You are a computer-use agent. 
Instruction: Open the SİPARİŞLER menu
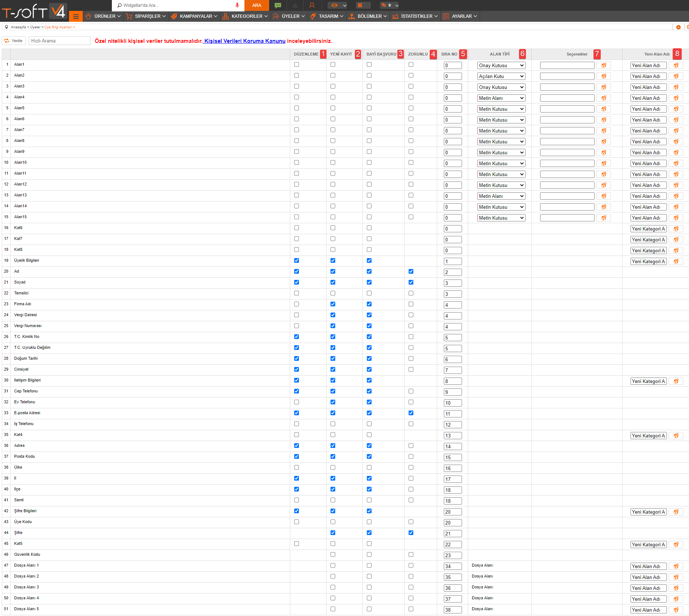146,16
